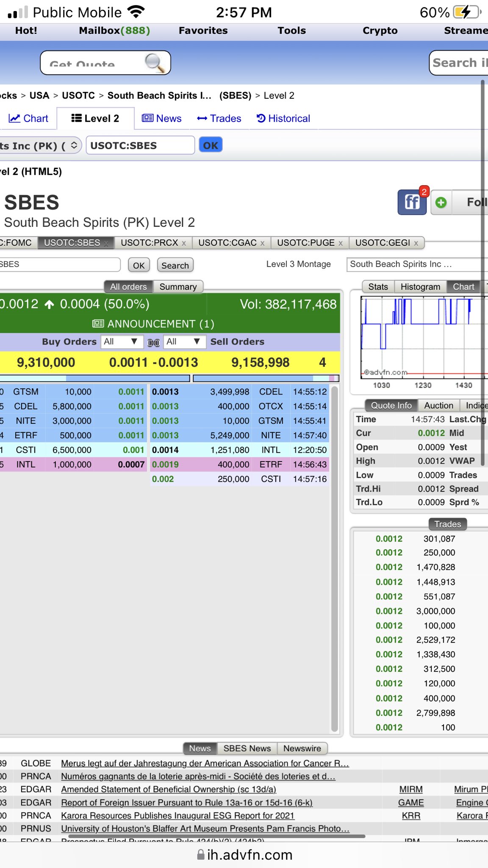Select the CDEL 5,800,000 bid row
This screenshot has width=488, height=868.
click(x=73, y=406)
